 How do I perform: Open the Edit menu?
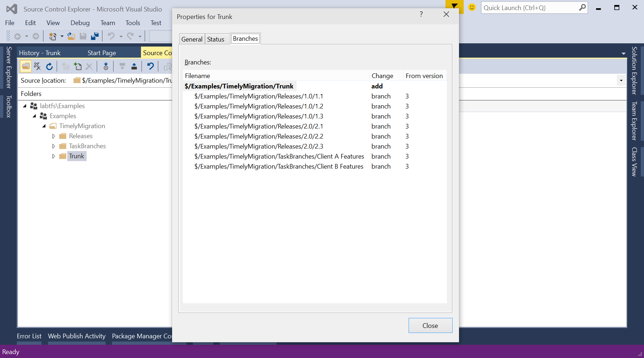coord(30,23)
